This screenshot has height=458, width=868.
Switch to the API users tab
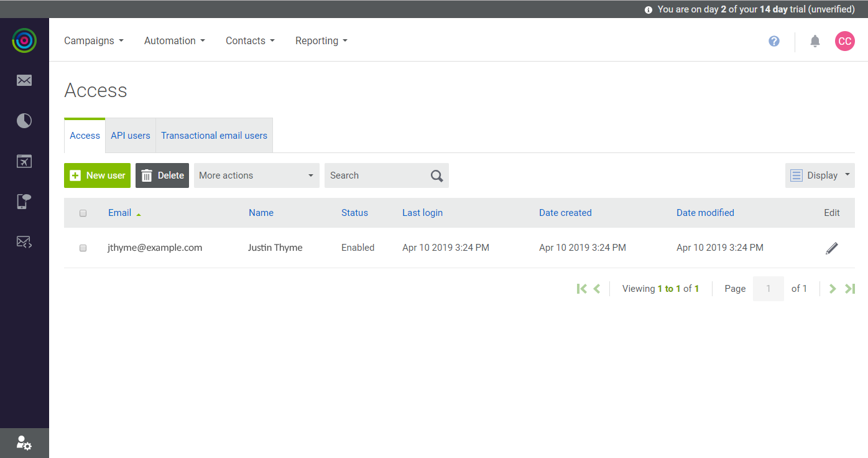coord(131,136)
